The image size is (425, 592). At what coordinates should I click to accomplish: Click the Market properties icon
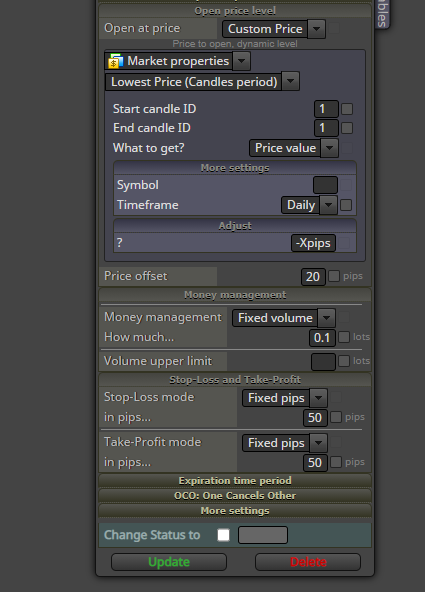point(115,61)
